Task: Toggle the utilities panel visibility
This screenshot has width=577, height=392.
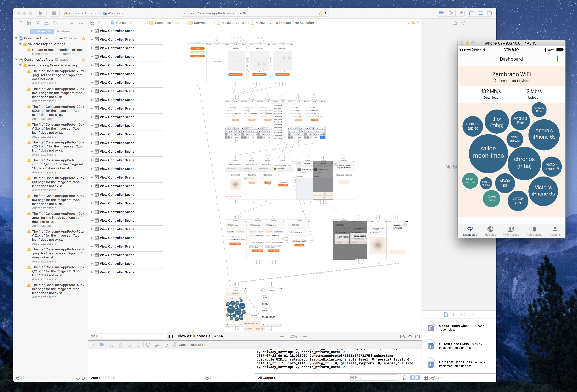Action: click(490, 13)
